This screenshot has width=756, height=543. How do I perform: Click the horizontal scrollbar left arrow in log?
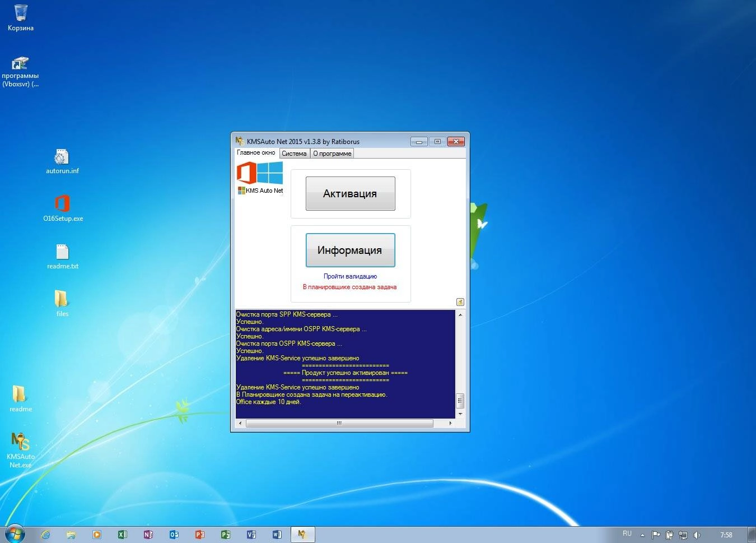240,423
